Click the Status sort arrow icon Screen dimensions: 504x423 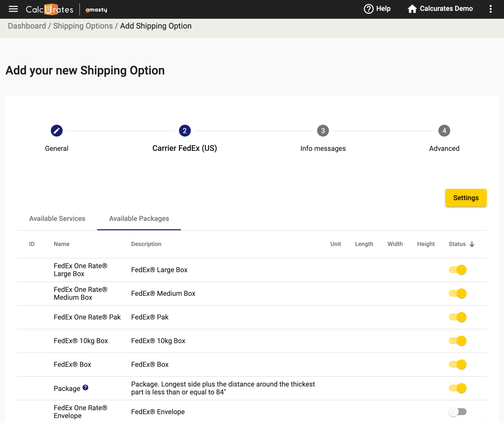click(x=472, y=244)
